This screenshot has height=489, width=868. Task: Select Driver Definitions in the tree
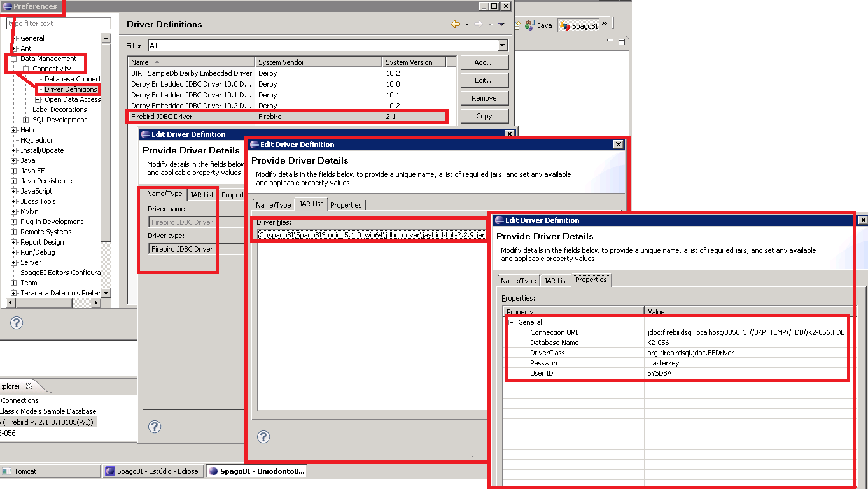[71, 89]
